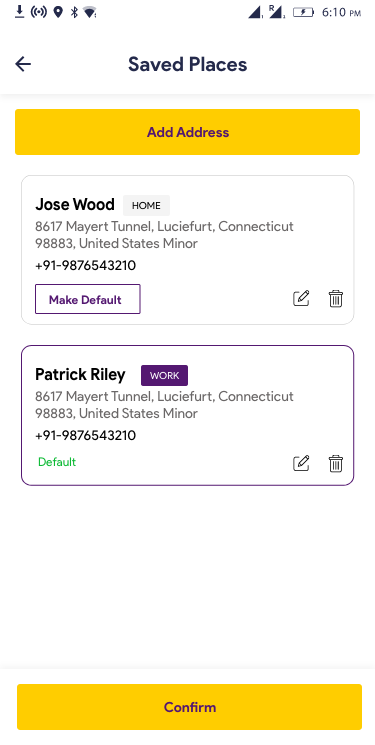The image size is (375, 745).
Task: Select the Patrick Riley address card
Action: (187, 415)
